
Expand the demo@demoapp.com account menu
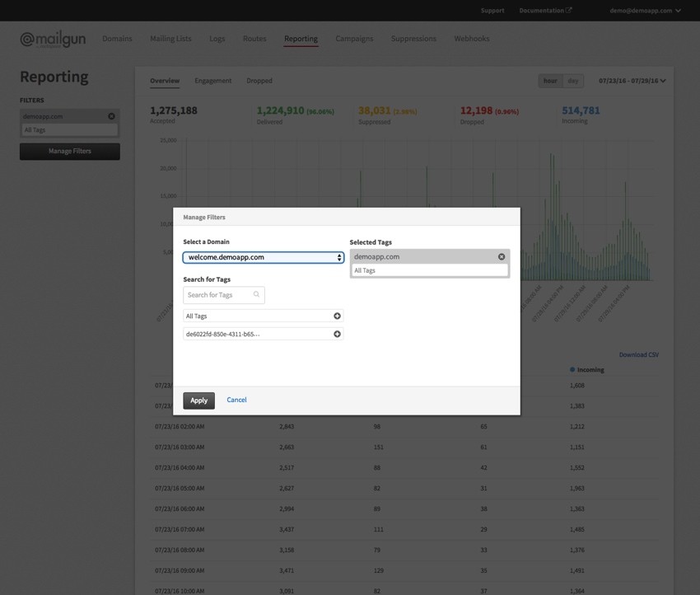645,10
